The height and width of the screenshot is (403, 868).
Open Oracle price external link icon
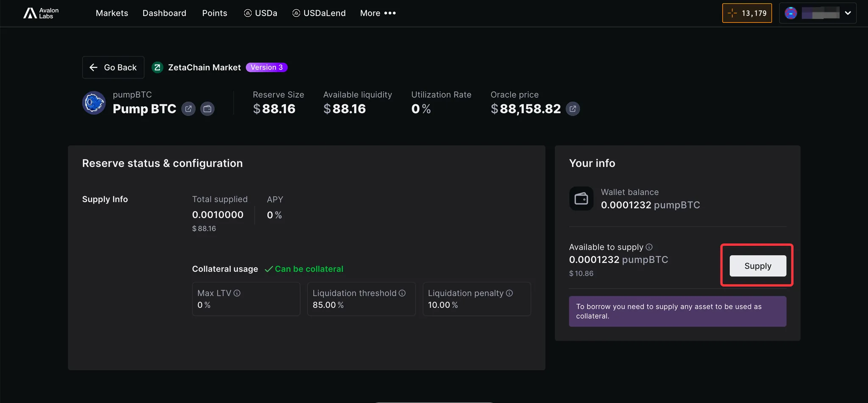(573, 109)
